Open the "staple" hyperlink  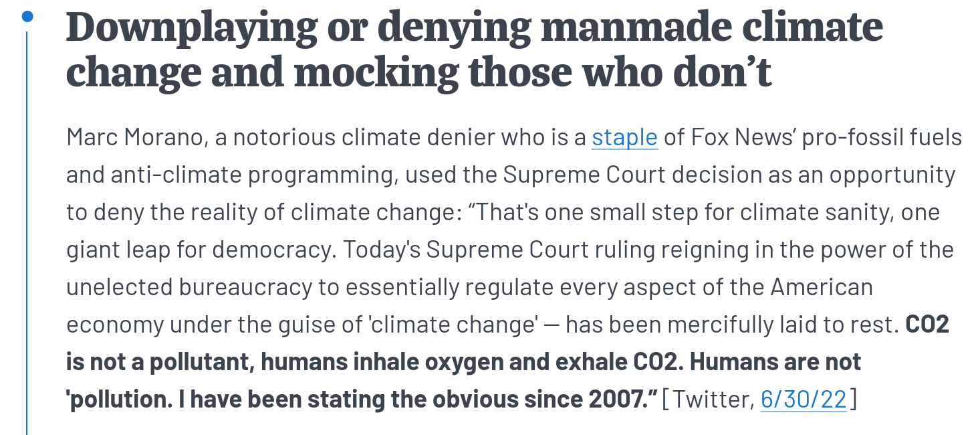pyautogui.click(x=625, y=137)
